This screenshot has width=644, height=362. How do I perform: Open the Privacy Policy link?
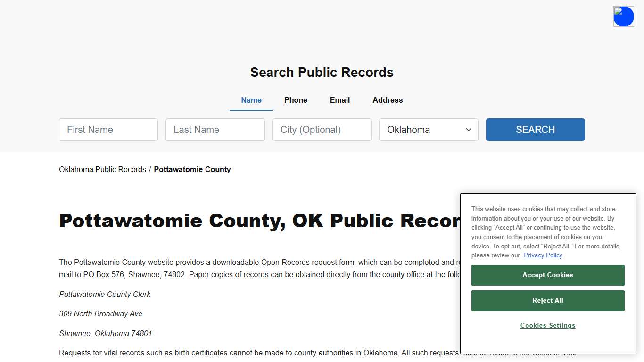point(543,255)
